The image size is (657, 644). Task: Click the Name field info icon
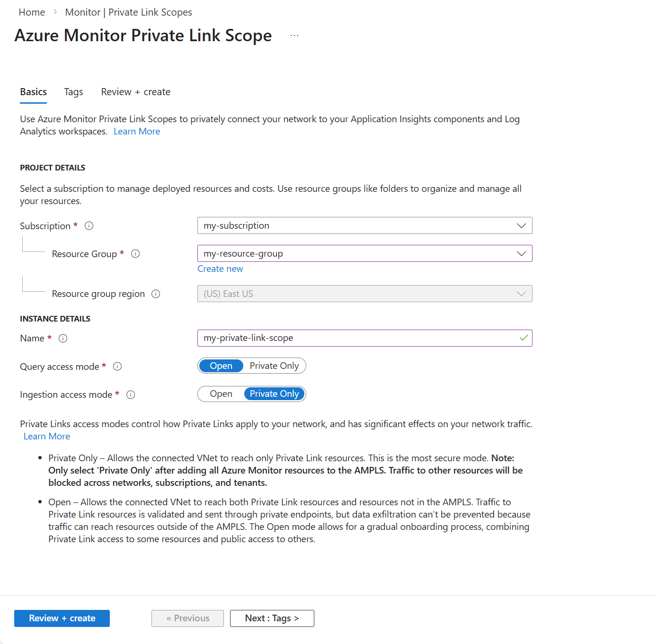click(x=63, y=339)
